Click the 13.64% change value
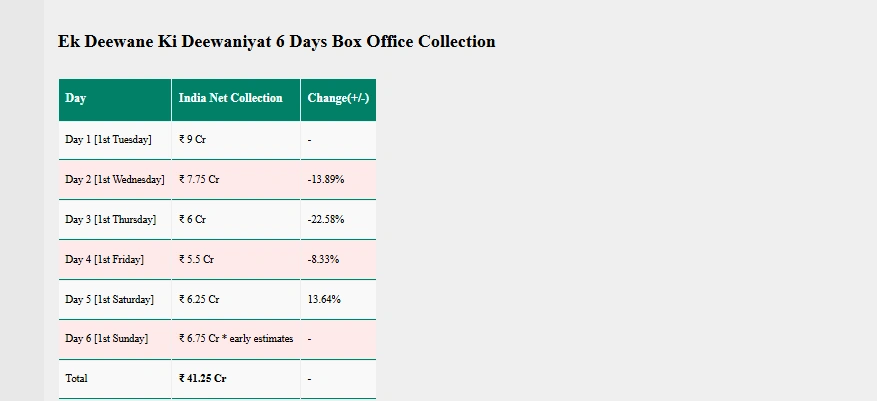 tap(324, 300)
